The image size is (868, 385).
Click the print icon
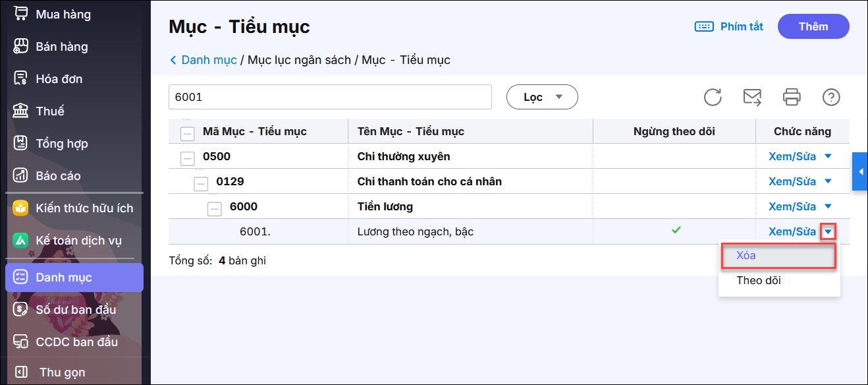pos(792,97)
